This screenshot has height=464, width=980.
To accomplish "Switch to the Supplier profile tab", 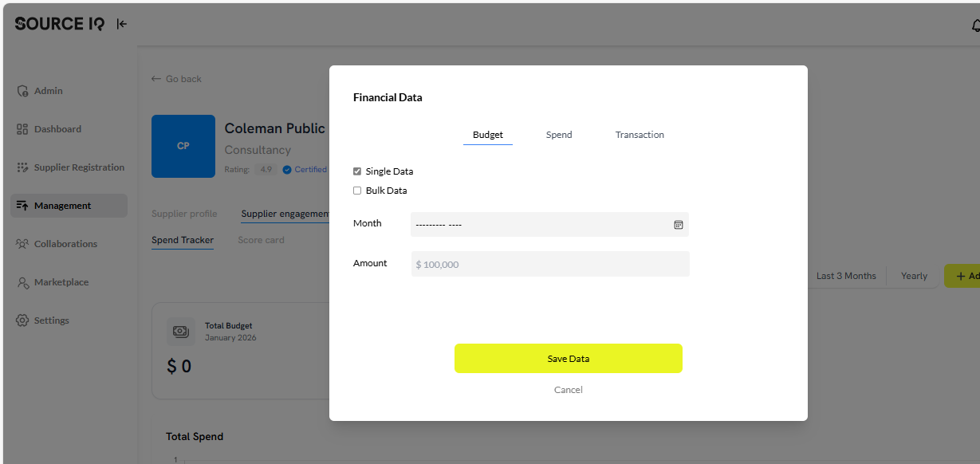I will tap(184, 214).
